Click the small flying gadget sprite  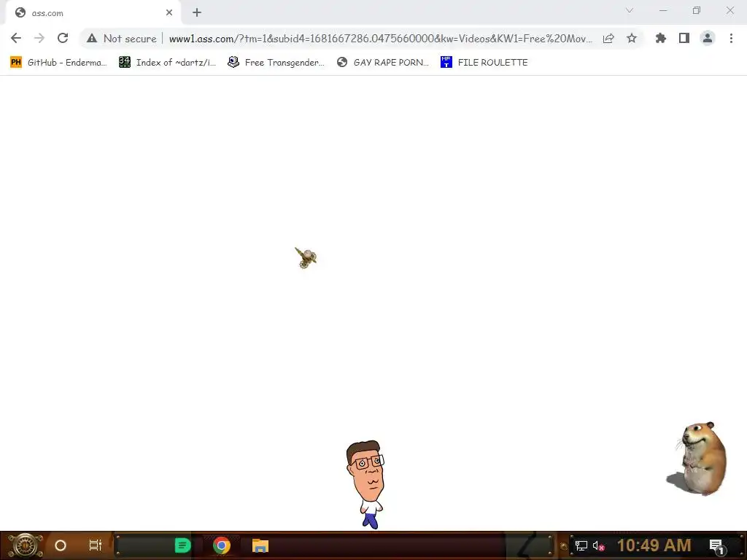tap(306, 257)
